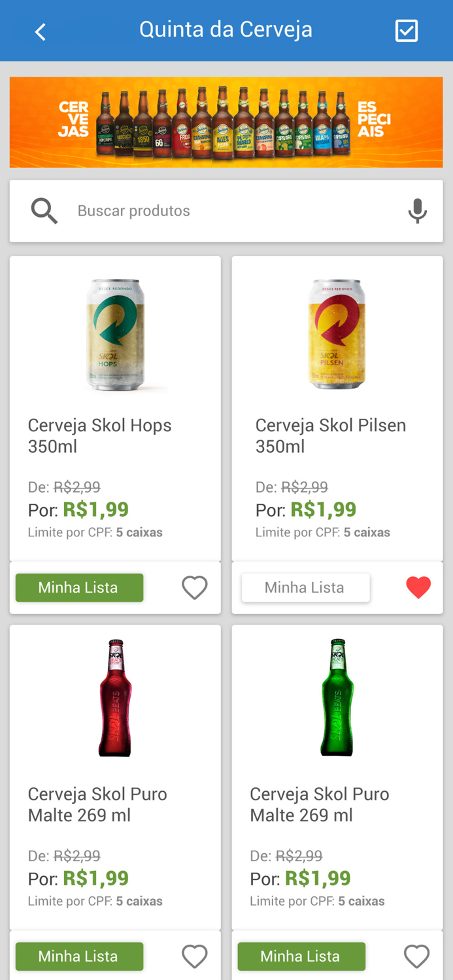Toggle the filled red heart on Skol Pilsen
Viewport: 453px width, 980px height.
pos(417,587)
